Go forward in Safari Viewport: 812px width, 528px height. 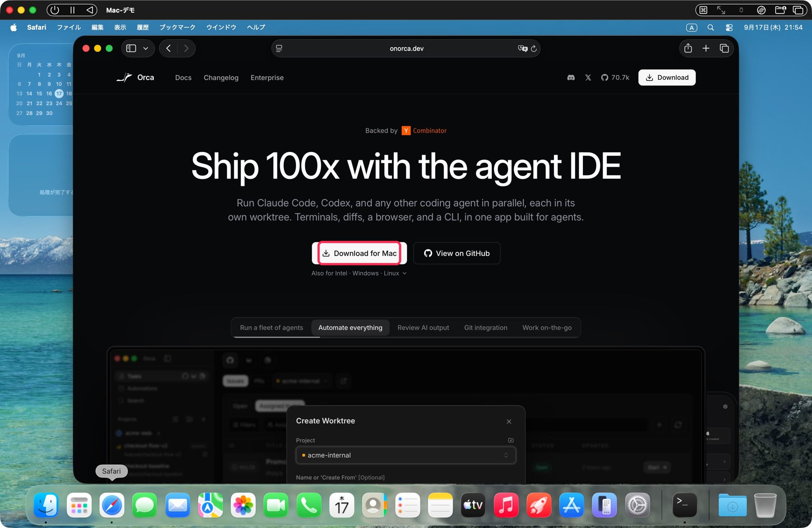coord(186,48)
